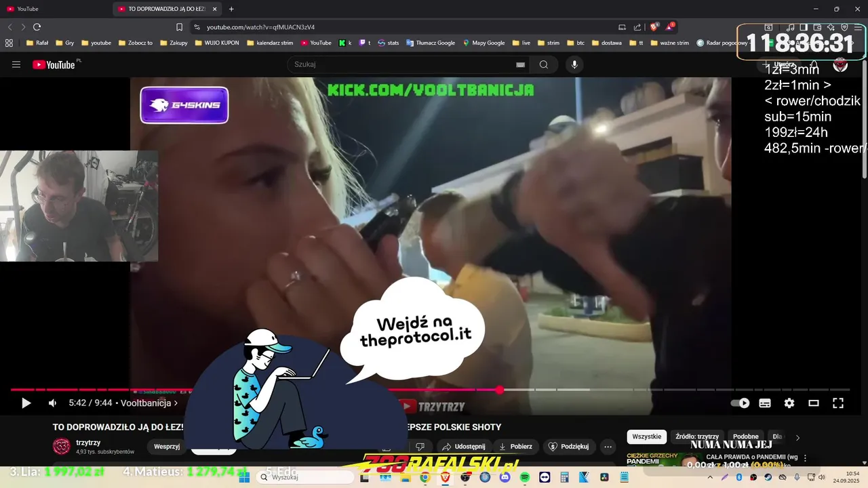Open the Vooltbanicja chapter chevron

(176, 403)
